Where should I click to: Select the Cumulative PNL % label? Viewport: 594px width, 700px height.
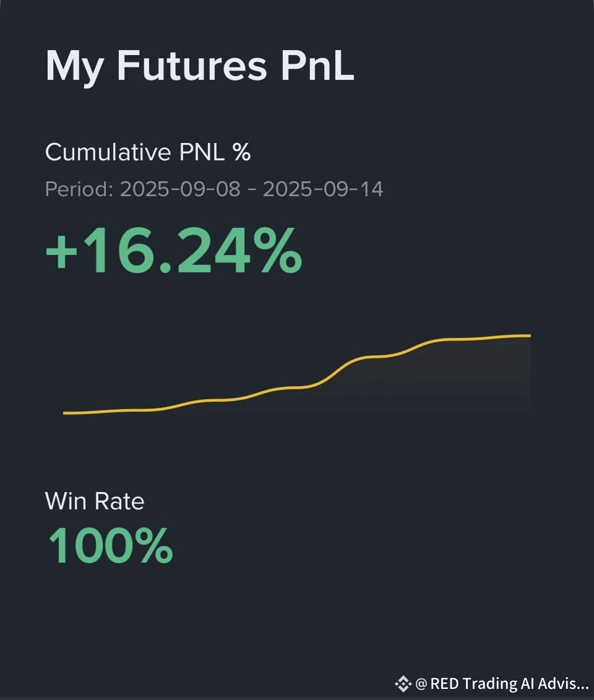(148, 152)
